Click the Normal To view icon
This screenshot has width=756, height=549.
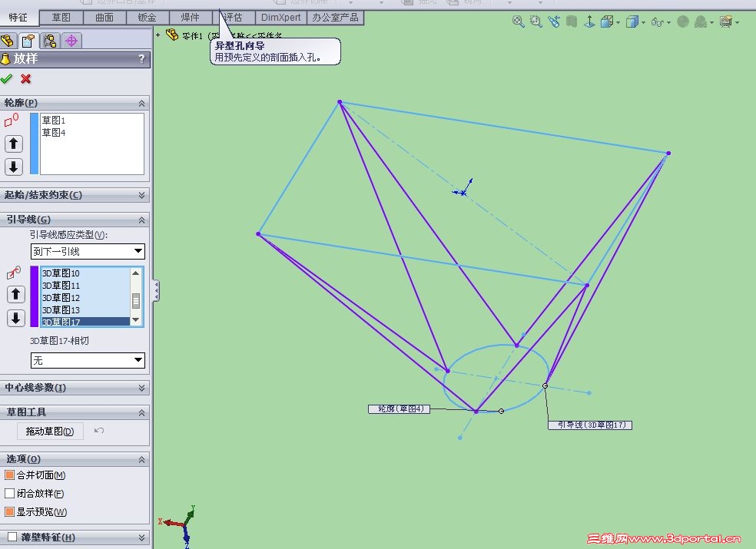click(x=589, y=21)
